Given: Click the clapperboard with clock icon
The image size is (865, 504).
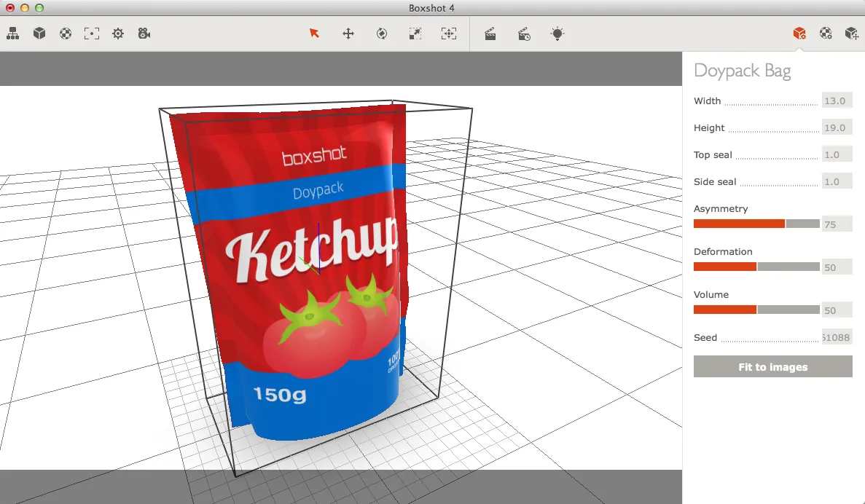Looking at the screenshot, I should 524,34.
